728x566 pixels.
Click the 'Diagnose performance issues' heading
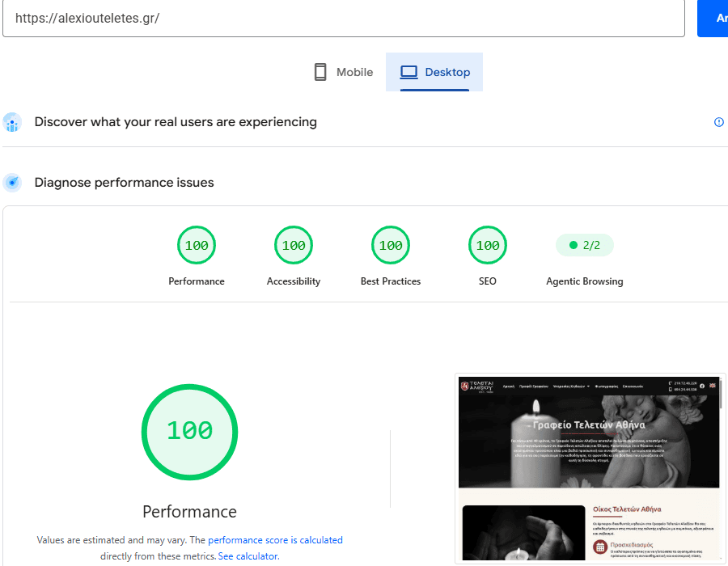[x=124, y=182]
